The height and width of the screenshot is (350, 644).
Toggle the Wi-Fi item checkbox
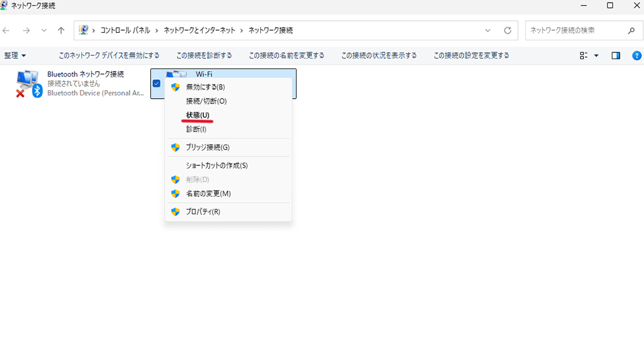[x=156, y=83]
